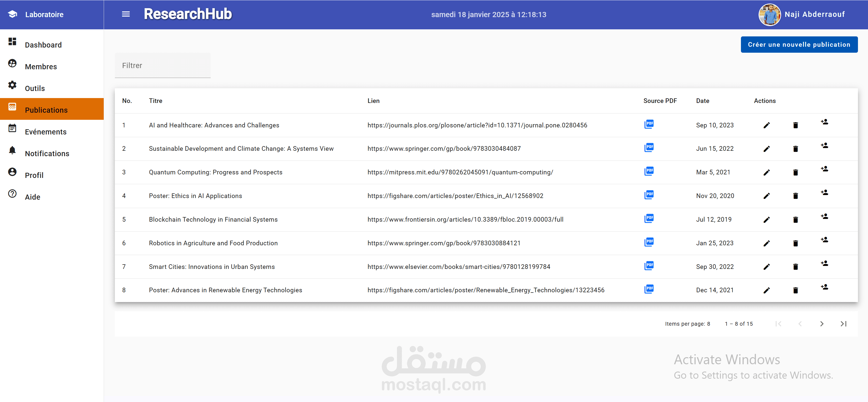Edit the Quantum Computing publication
The image size is (868, 402).
click(766, 172)
